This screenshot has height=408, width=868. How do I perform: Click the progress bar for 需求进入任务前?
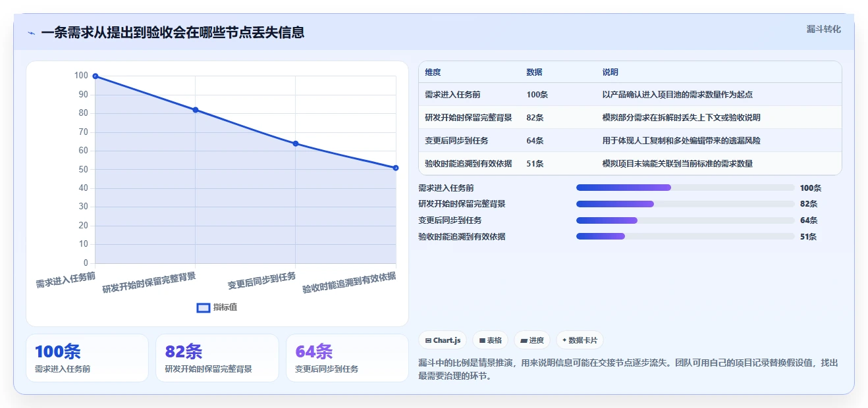[685, 188]
